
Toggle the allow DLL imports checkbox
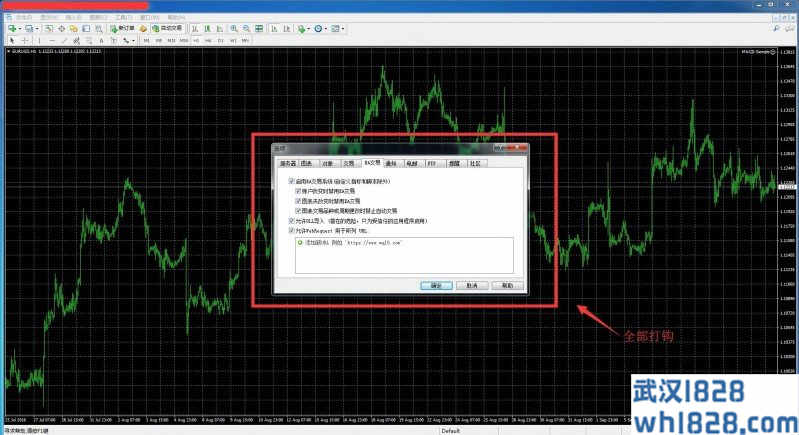tap(291, 221)
